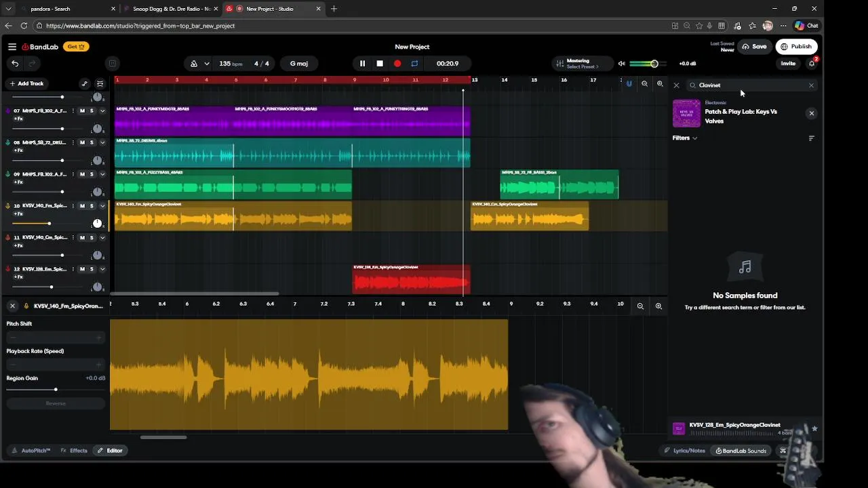Screen dimensions: 868x488
Task: Click the Reverse button
Action: [56, 403]
